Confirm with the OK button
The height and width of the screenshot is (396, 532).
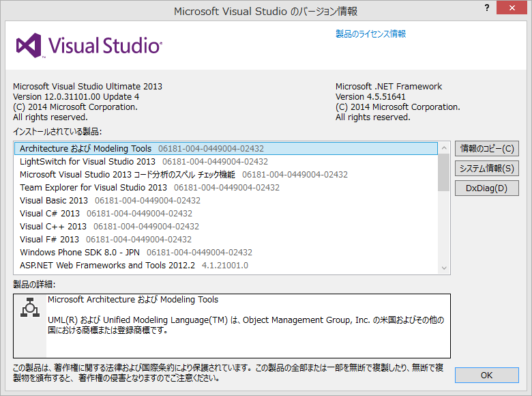[487, 376]
